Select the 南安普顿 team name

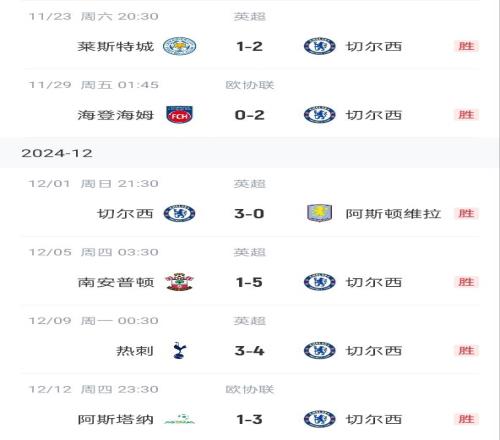tap(116, 282)
